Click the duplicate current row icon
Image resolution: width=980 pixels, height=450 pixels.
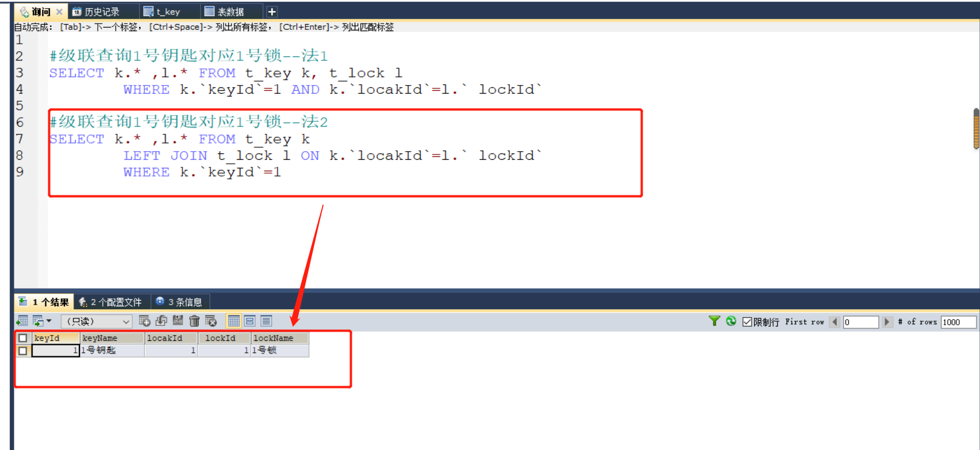(x=162, y=321)
